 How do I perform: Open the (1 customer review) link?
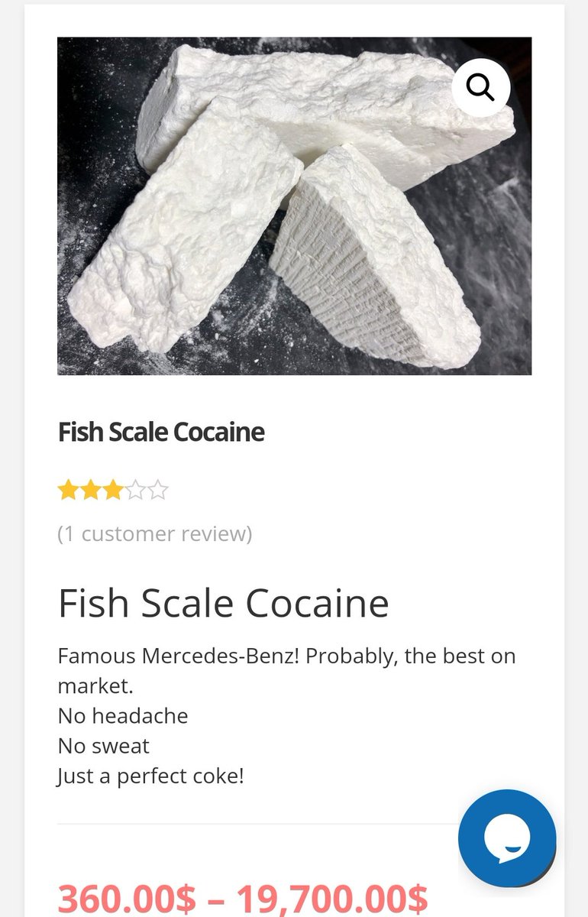[x=155, y=533]
